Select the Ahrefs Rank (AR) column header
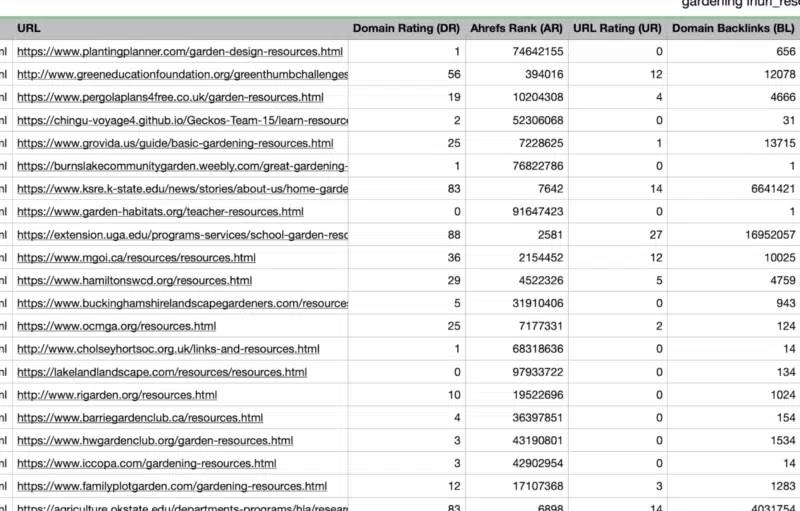Image resolution: width=800 pixels, height=511 pixels. tap(516, 29)
